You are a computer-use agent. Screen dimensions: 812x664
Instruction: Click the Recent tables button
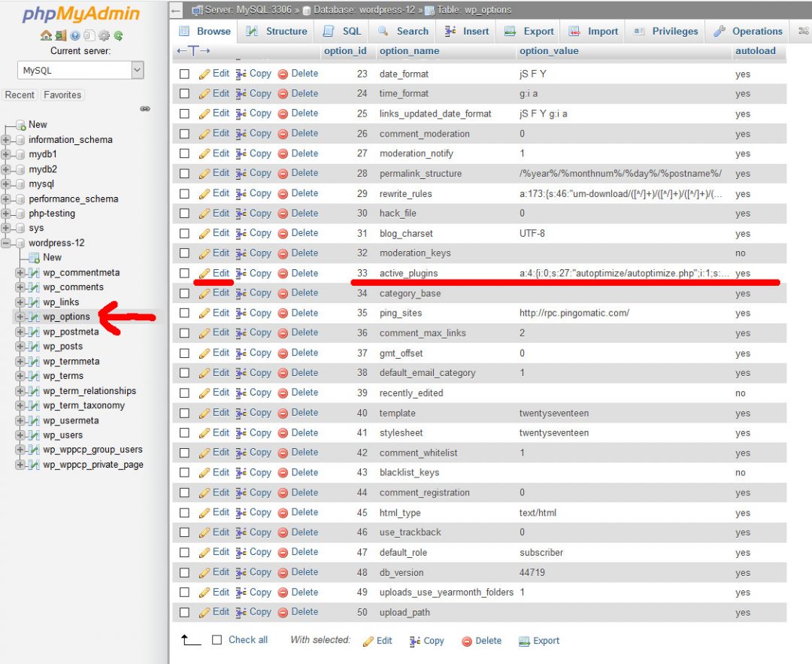click(20, 96)
